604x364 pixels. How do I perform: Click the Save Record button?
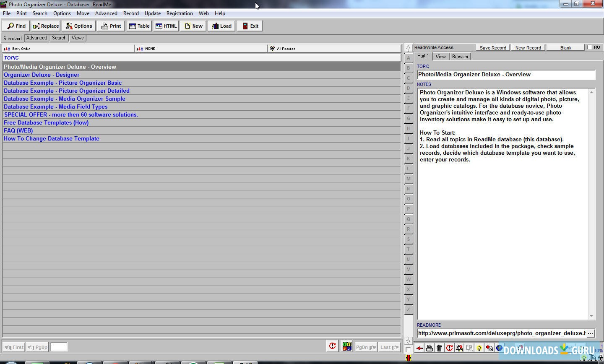[x=493, y=47]
